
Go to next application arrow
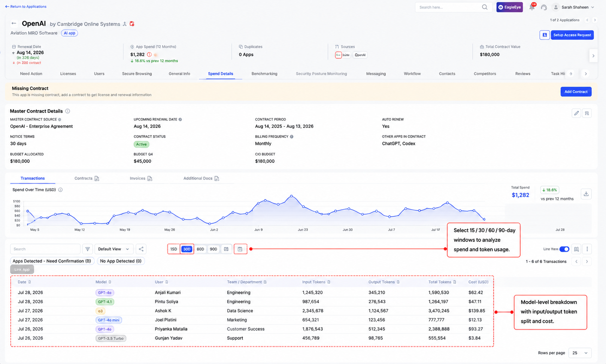(x=595, y=20)
